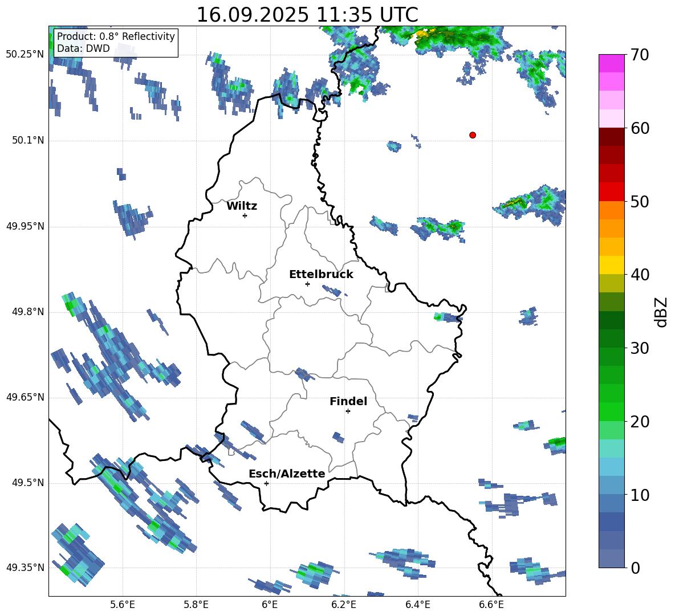Screen dimensions: 675x616
Task: Click the 6.4°E longitude label
Action: [x=417, y=605]
